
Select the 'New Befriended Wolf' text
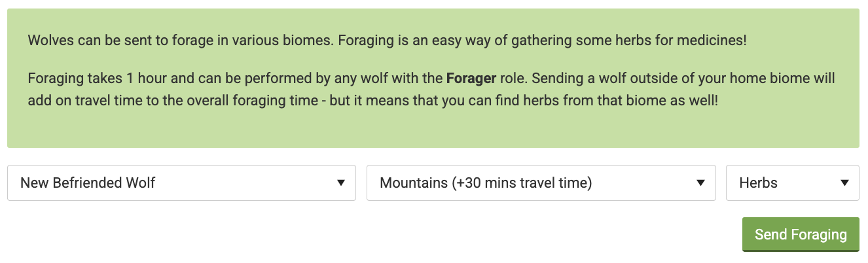[x=88, y=183]
